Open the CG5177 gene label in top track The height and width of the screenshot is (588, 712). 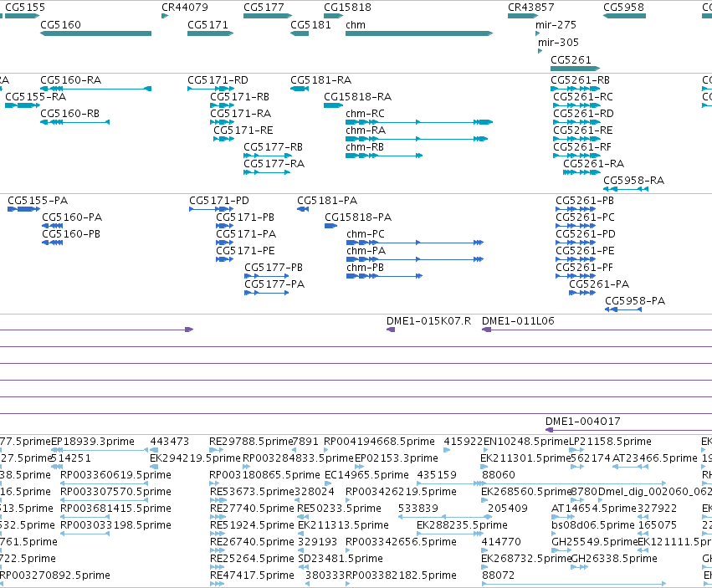click(x=264, y=8)
